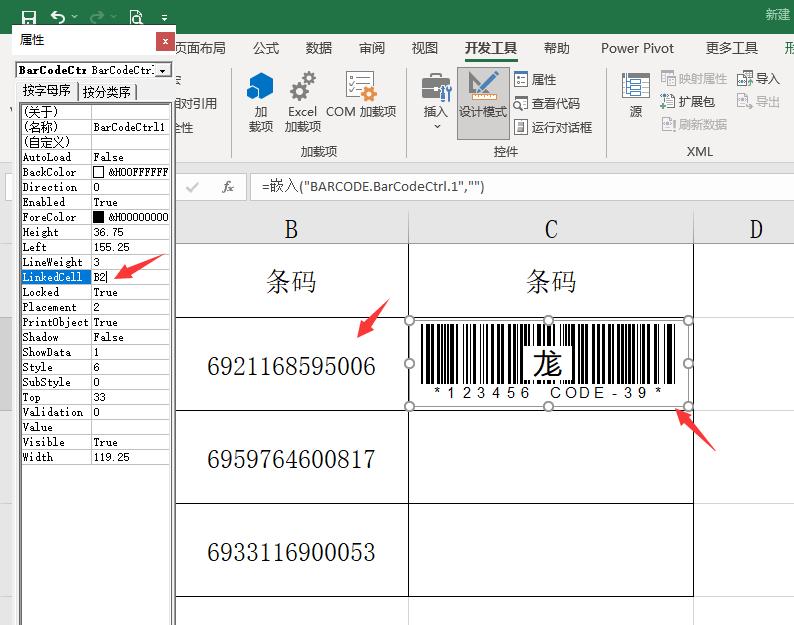Screen dimensions: 794x625
Task: Switch to the 按字母序 tab
Action: coord(47,91)
